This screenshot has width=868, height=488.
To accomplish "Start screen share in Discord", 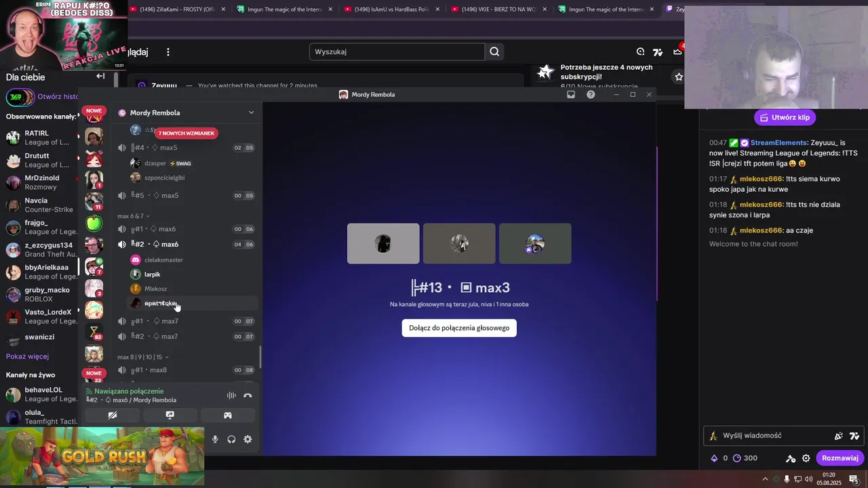I will point(170,415).
